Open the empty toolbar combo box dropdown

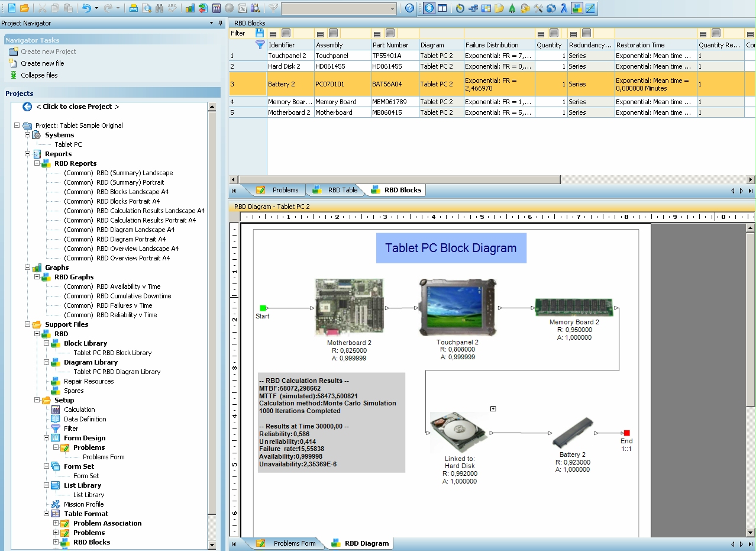point(392,8)
